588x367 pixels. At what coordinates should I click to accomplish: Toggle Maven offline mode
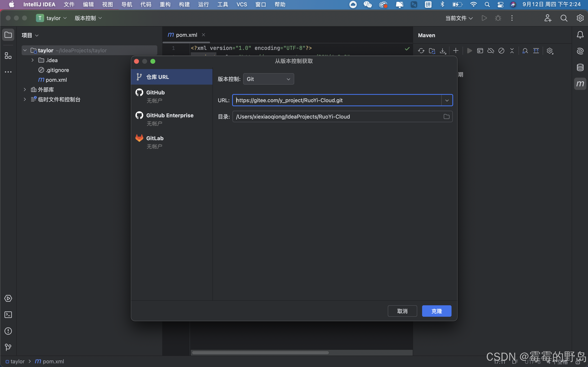(x=491, y=51)
